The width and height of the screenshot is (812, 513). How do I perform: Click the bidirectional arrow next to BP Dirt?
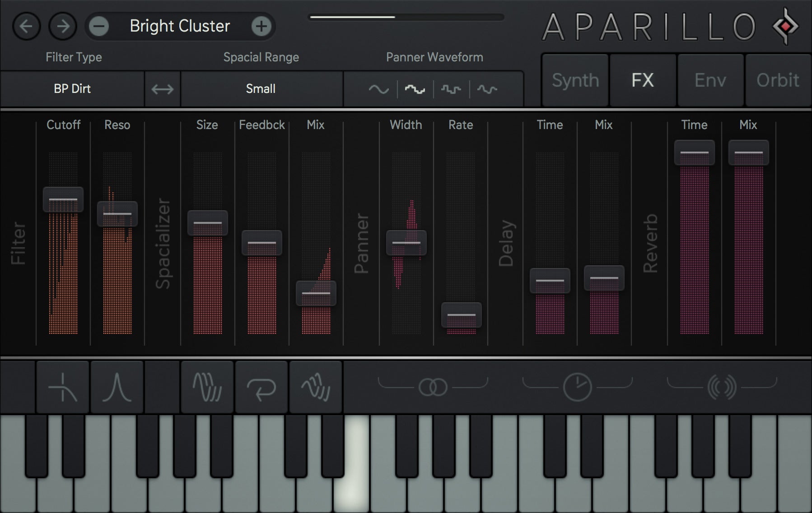pos(162,89)
